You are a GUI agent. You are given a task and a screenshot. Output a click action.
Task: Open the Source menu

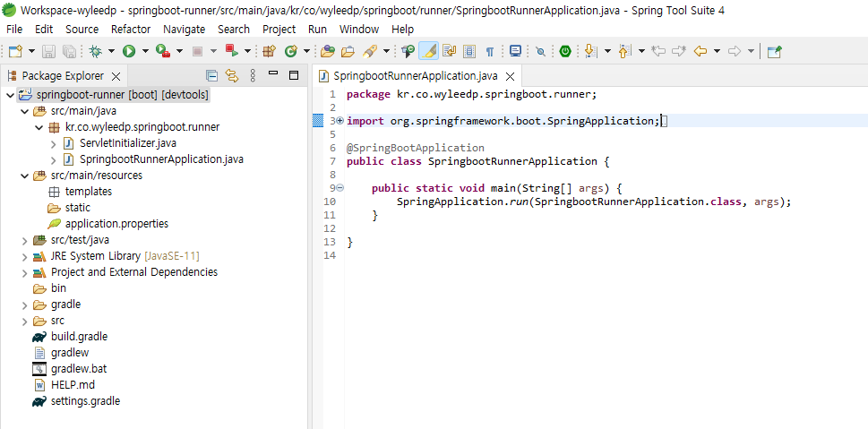click(82, 30)
